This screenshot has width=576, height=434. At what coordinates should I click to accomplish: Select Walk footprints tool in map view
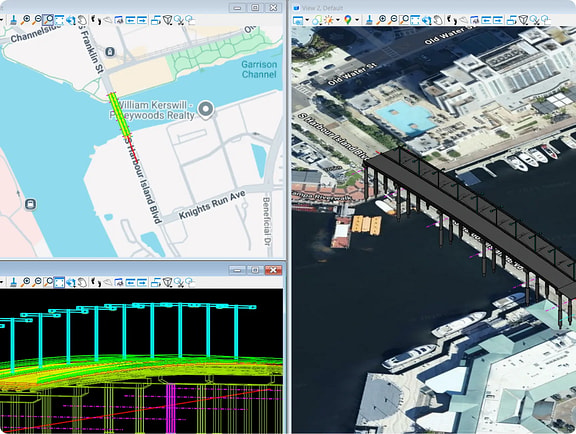pyautogui.click(x=96, y=20)
